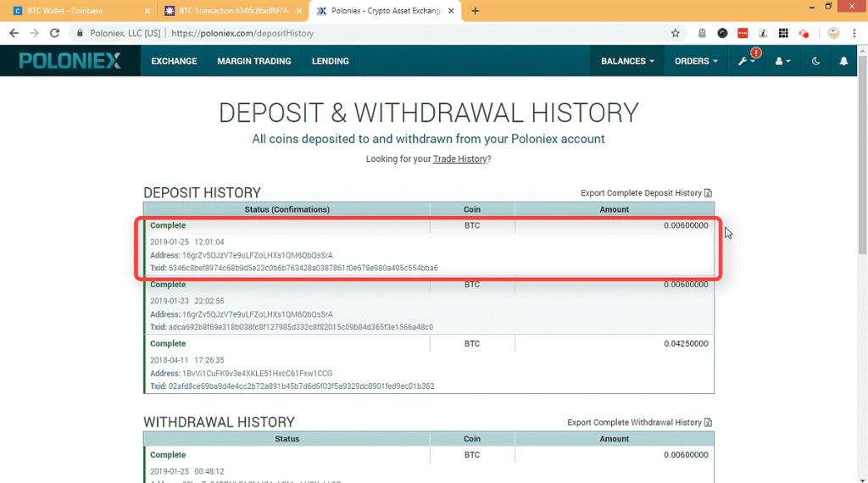
Task: Open Chrome three-dot menu
Action: pos(854,33)
